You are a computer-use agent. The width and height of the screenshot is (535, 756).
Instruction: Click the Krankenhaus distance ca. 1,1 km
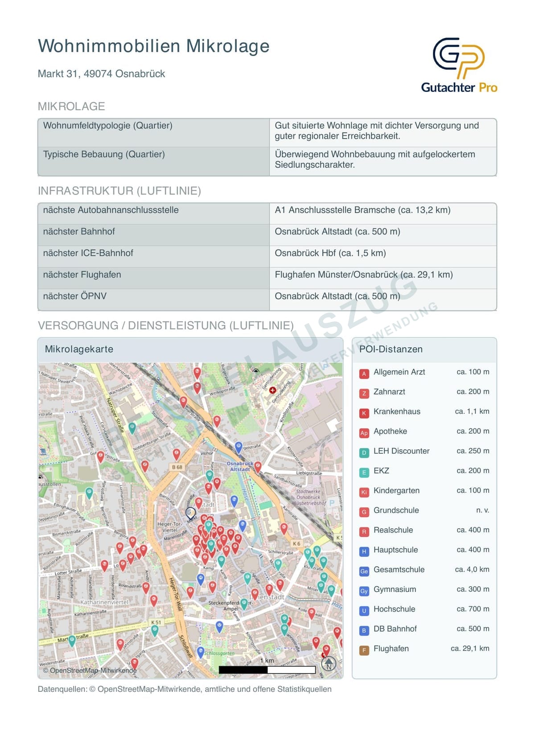472,411
